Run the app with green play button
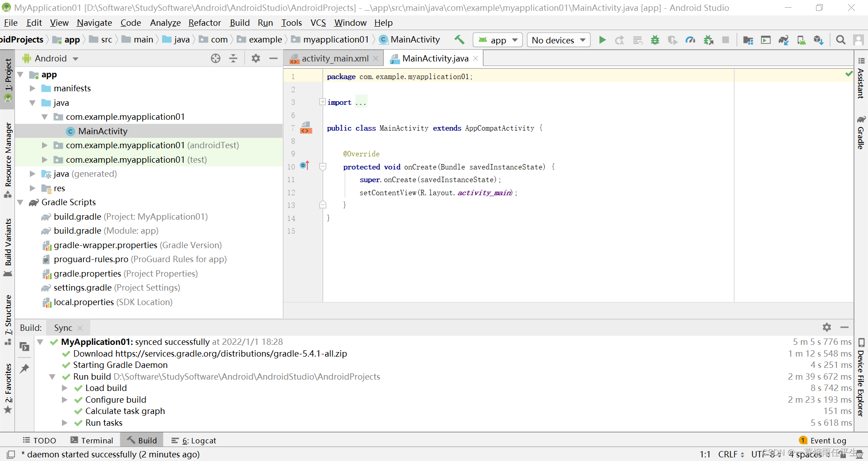Screen dimensions: 868x461 click(602, 40)
